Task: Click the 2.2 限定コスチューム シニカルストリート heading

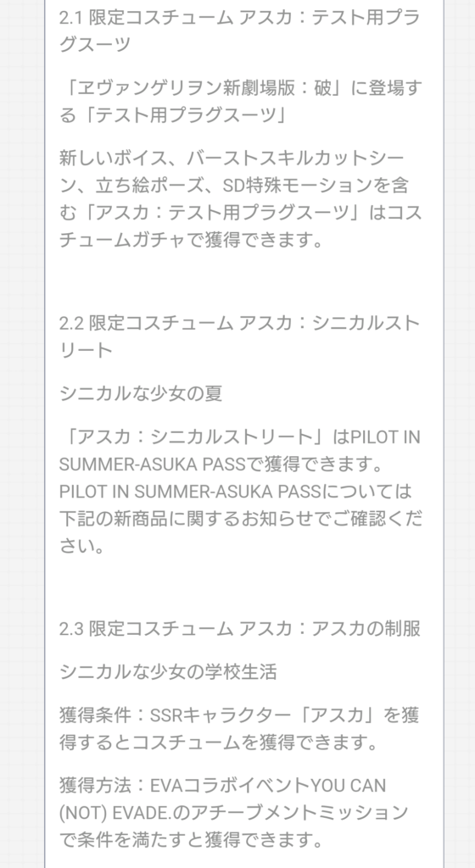Action: [x=240, y=337]
